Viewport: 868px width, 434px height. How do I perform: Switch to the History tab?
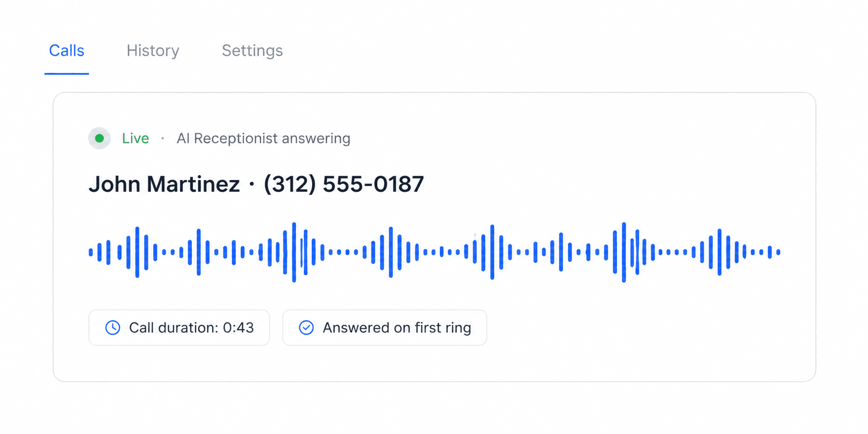(x=153, y=51)
